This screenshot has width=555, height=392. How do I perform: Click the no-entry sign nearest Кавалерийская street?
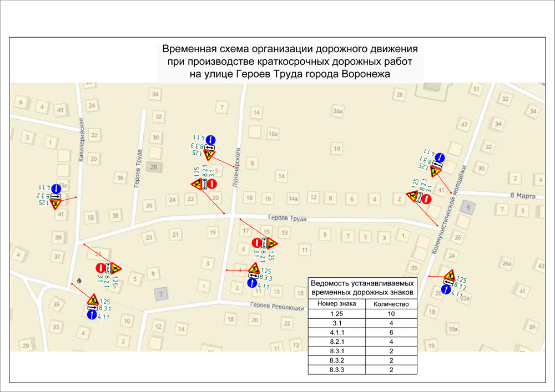pyautogui.click(x=101, y=268)
